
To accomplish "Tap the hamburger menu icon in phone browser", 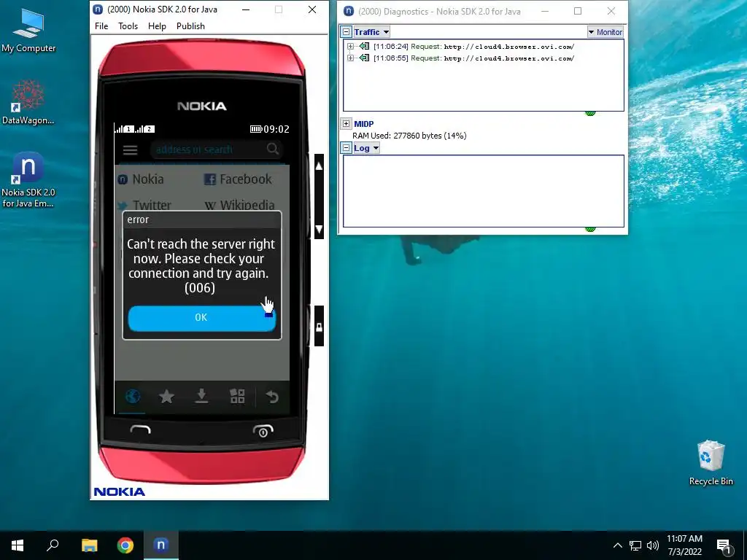I will click(x=130, y=150).
